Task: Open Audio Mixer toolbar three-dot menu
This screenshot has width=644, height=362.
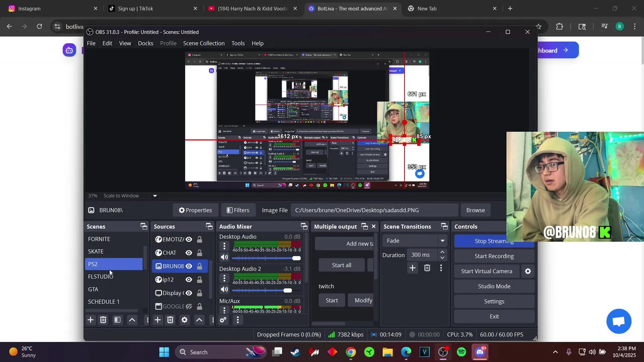Action: [x=237, y=320]
